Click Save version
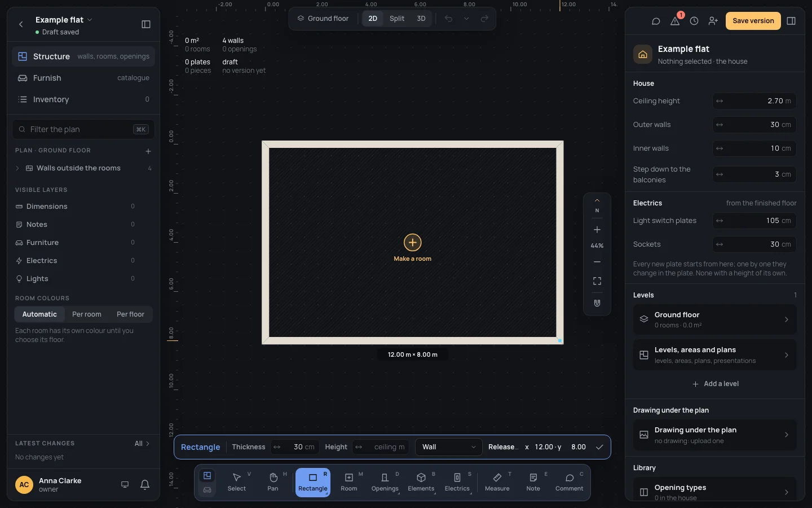This screenshot has width=812, height=508. click(x=753, y=21)
